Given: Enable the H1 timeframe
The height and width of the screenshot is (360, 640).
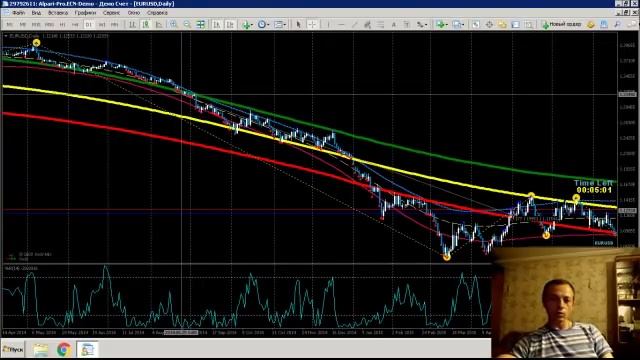Looking at the screenshot, I should pos(62,25).
